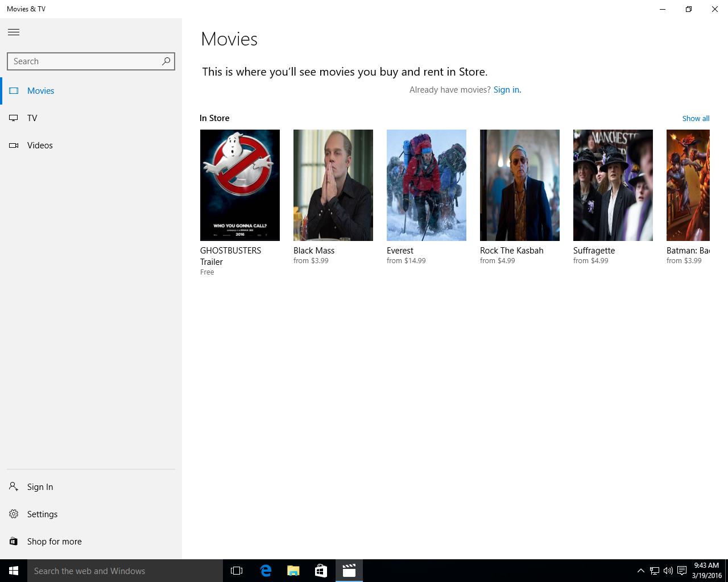Viewport: 728px width, 582px height.
Task: Click the 'Free' label under Ghostbusters
Action: point(207,272)
